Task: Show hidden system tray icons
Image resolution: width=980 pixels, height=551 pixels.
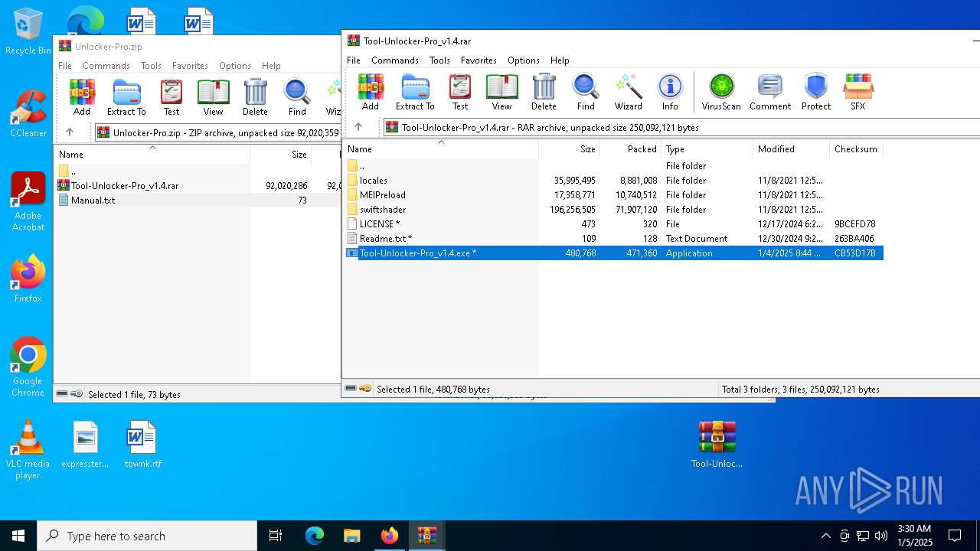Action: point(825,536)
